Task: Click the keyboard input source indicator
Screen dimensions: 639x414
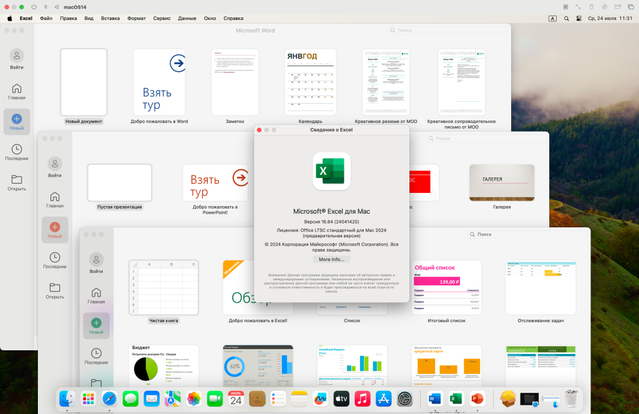Action: point(552,18)
